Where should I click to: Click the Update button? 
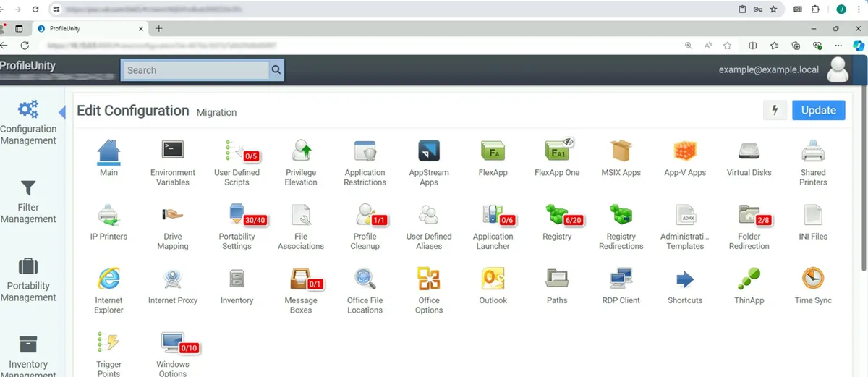(818, 110)
